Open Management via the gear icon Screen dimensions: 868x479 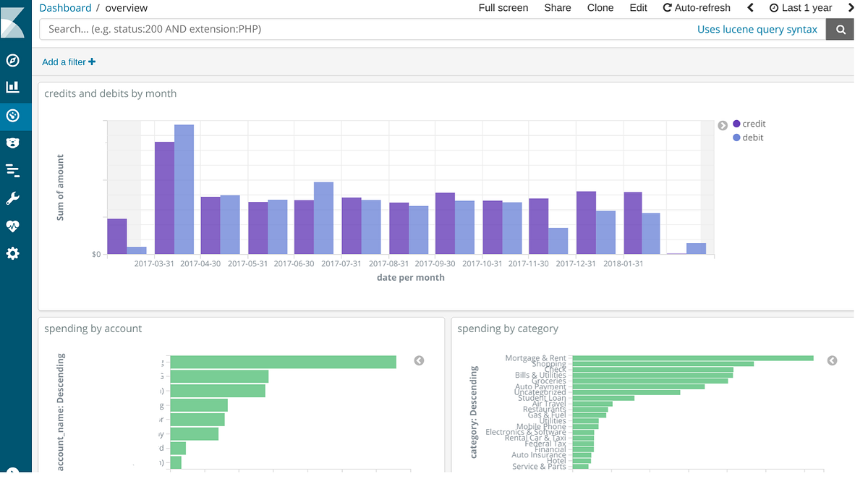[x=14, y=253]
